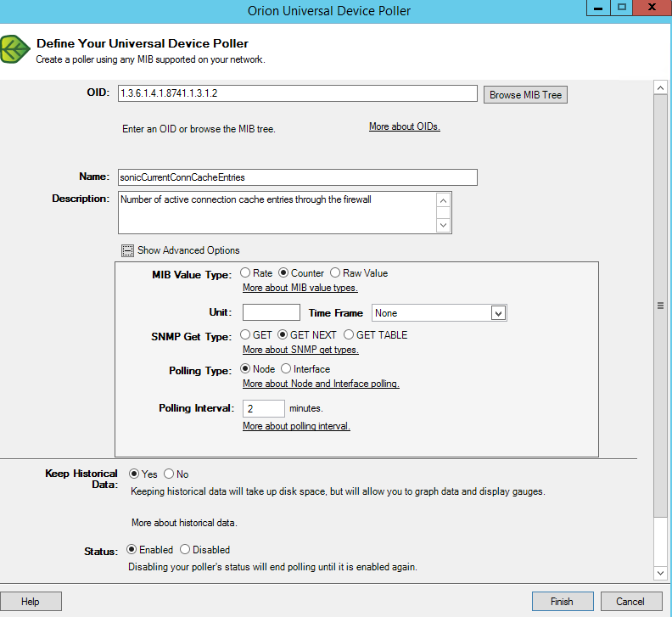672x617 pixels.
Task: Click the main window scroll up arrow
Action: [660, 88]
